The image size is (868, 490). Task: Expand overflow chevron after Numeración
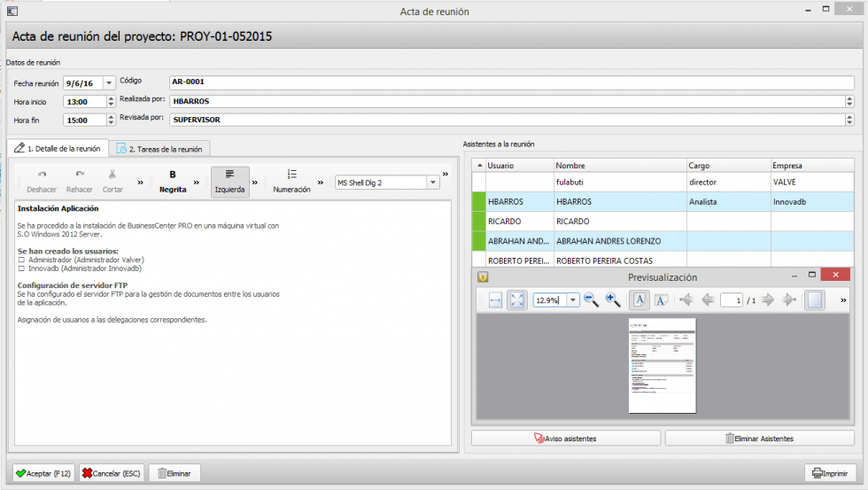[x=320, y=183]
